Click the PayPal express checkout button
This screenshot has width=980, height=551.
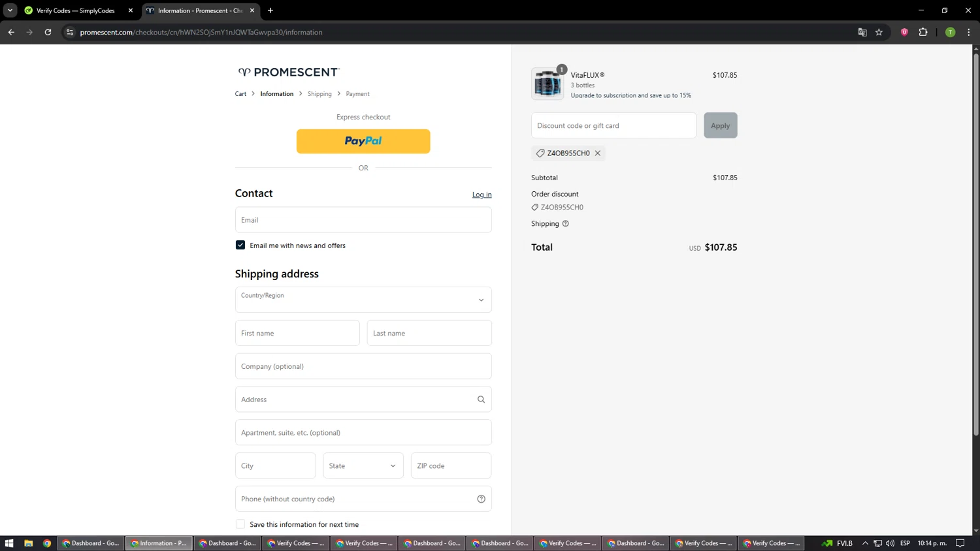click(x=363, y=141)
